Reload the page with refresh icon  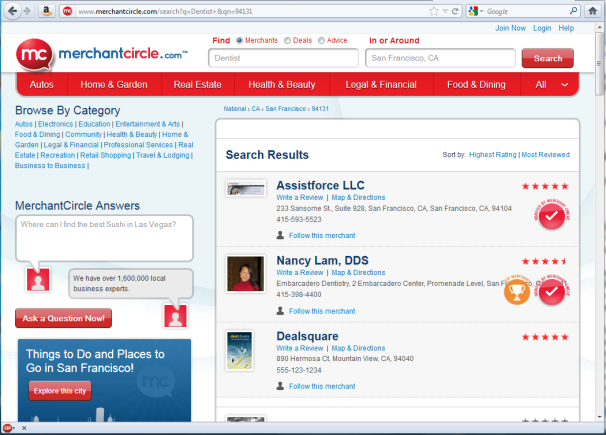point(455,11)
